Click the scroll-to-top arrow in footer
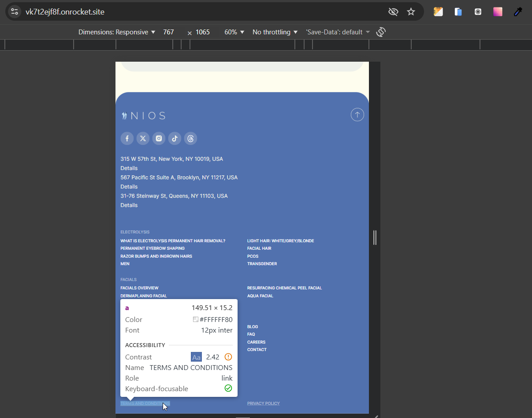 [357, 115]
